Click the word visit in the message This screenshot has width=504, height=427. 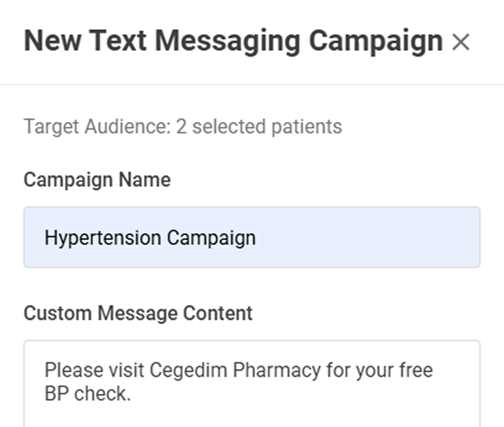click(x=126, y=370)
